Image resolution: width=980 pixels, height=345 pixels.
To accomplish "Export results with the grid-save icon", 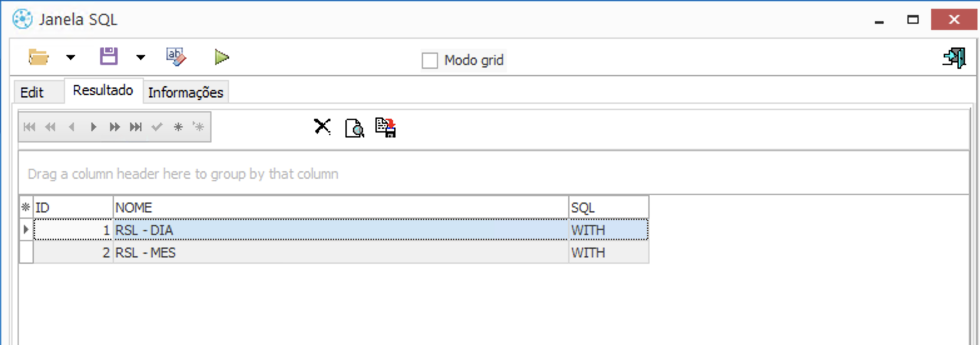I will (386, 127).
